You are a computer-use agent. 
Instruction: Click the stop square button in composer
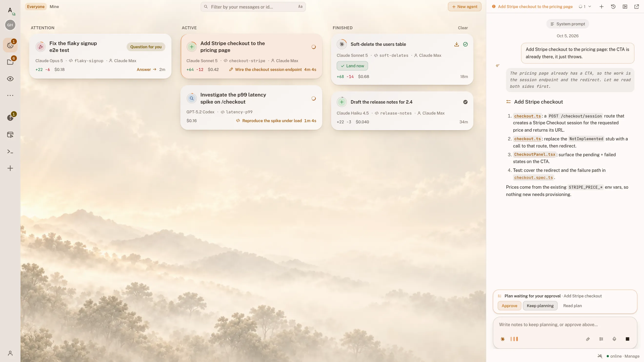(x=627, y=339)
